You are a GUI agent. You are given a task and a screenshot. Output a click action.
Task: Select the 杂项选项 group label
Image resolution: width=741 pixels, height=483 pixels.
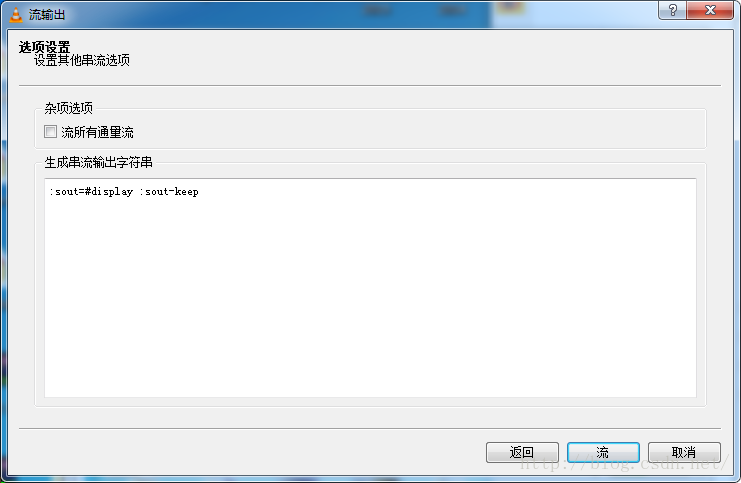point(69,108)
